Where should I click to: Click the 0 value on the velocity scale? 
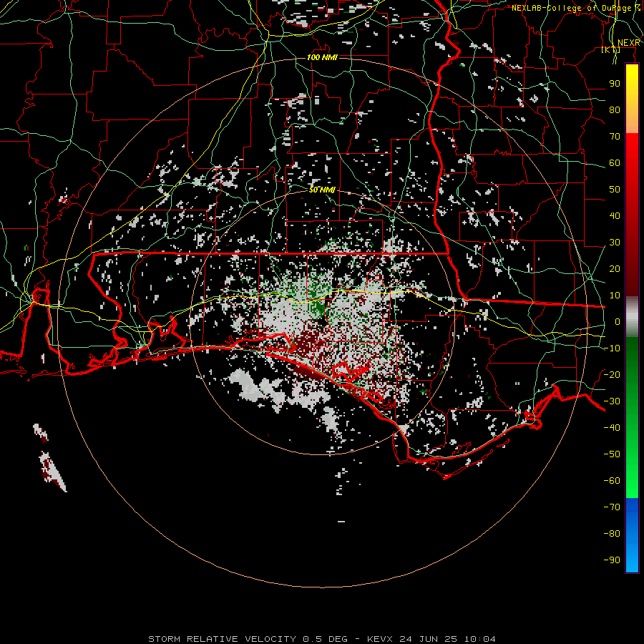pyautogui.click(x=618, y=321)
